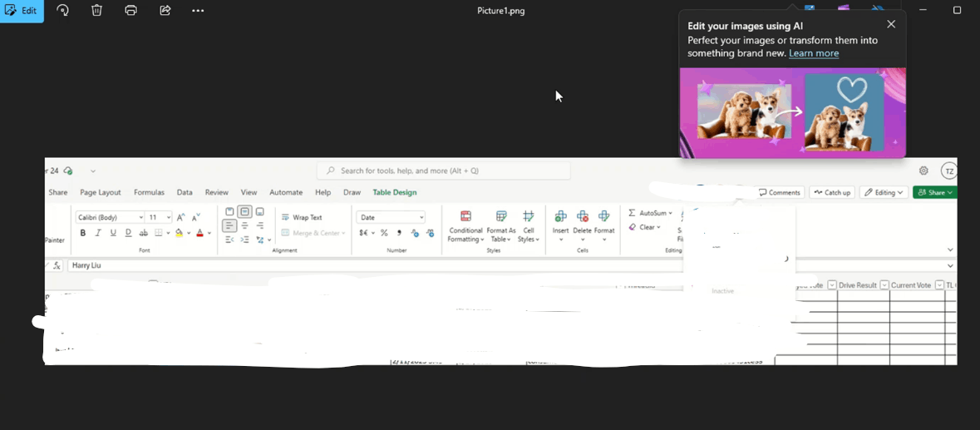Open the Formulas ribbon tab
The image size is (980, 430).
(150, 192)
